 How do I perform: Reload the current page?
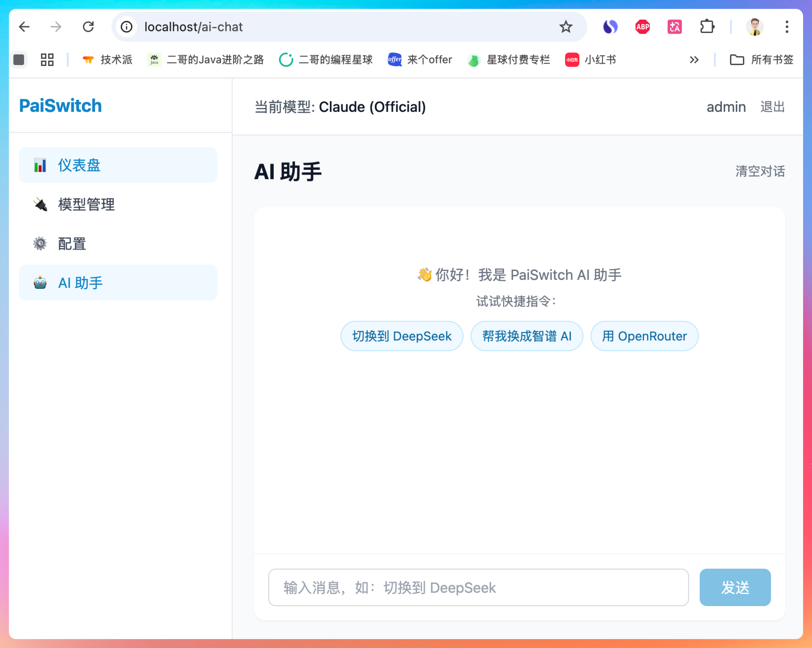point(88,27)
